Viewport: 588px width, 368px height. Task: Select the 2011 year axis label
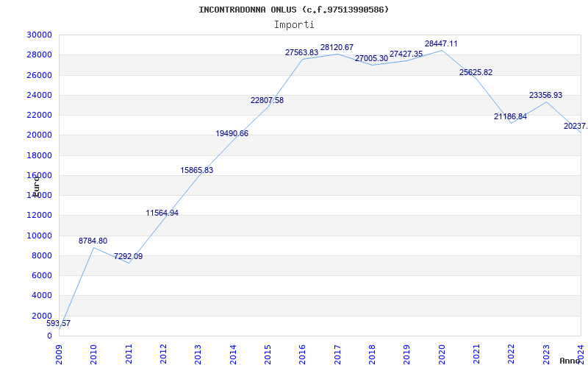(x=129, y=355)
